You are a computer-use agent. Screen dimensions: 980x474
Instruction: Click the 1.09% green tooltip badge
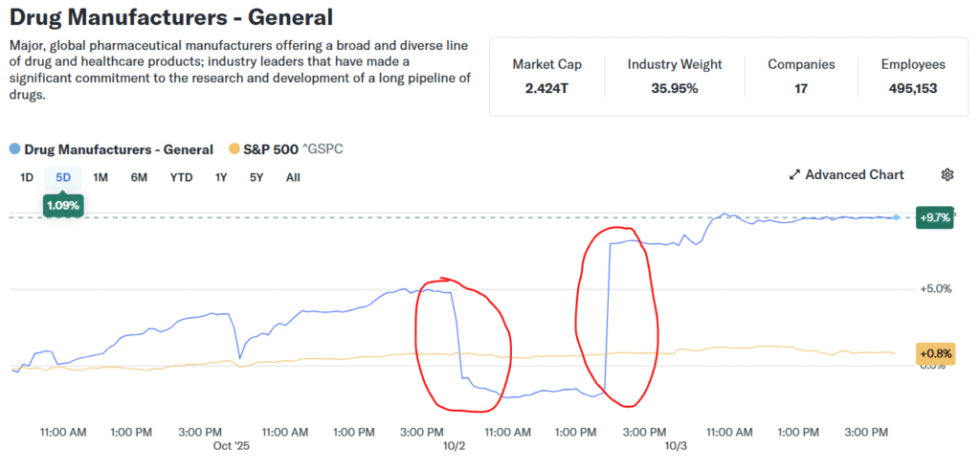[x=63, y=205]
